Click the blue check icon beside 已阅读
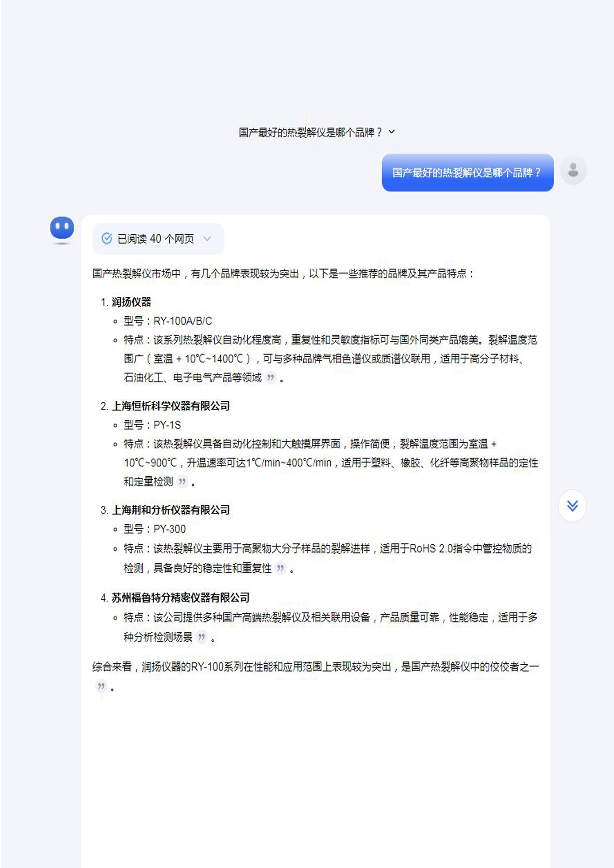The image size is (614, 868). point(107,239)
